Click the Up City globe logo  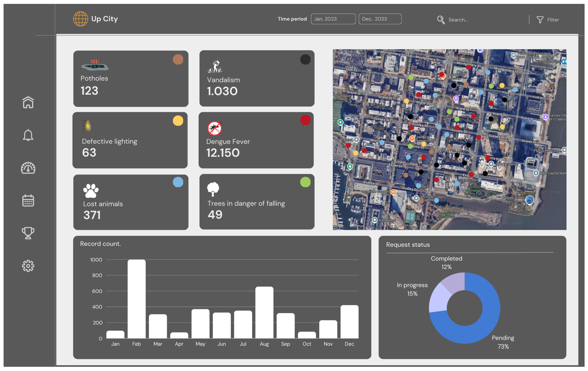[81, 19]
